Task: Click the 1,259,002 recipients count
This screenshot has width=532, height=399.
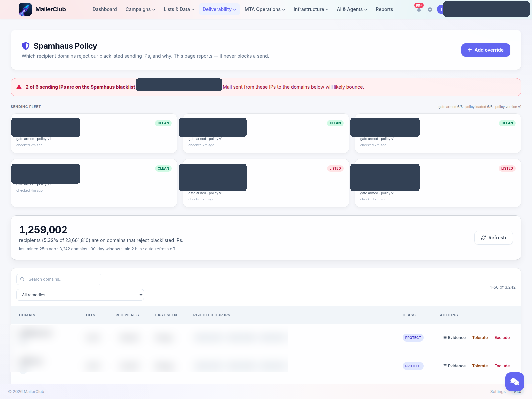Action: pyautogui.click(x=43, y=230)
